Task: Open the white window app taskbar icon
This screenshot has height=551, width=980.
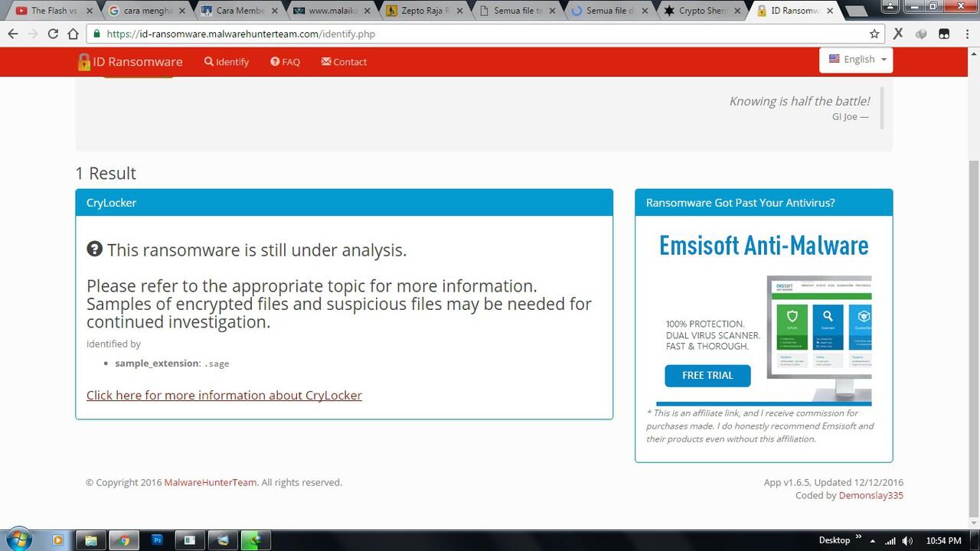Action: 190,540
